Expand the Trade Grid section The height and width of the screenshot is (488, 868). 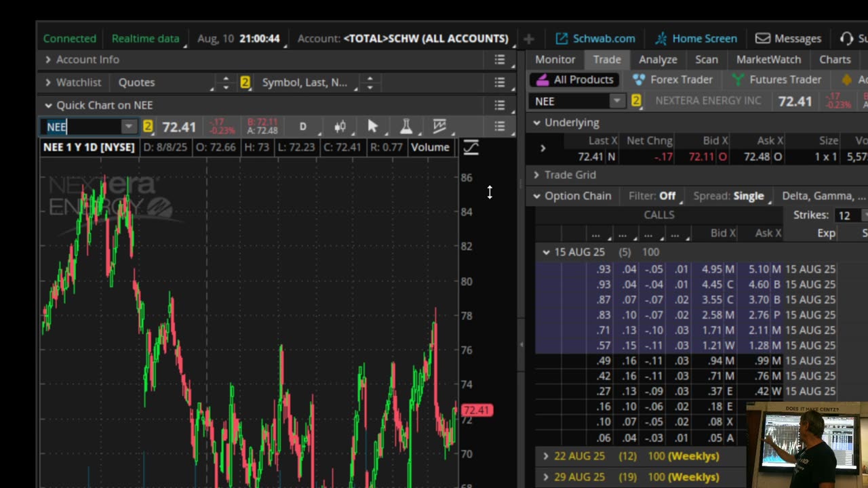pos(536,175)
